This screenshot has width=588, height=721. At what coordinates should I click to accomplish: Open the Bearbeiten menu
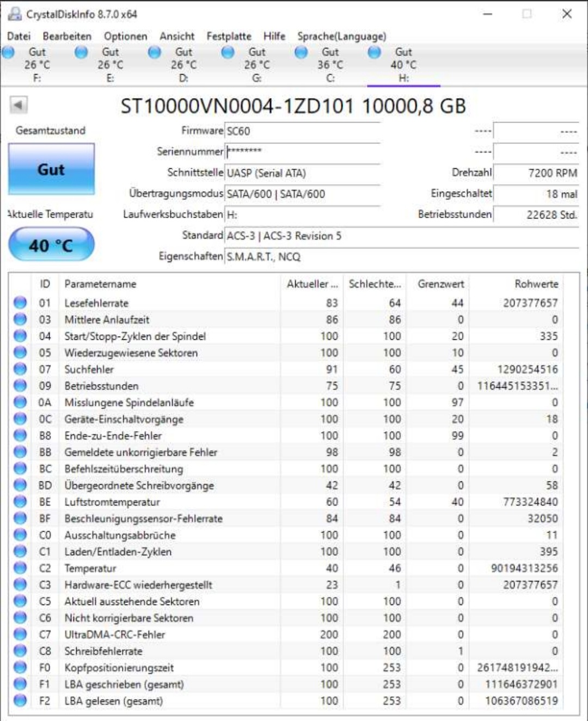(67, 36)
